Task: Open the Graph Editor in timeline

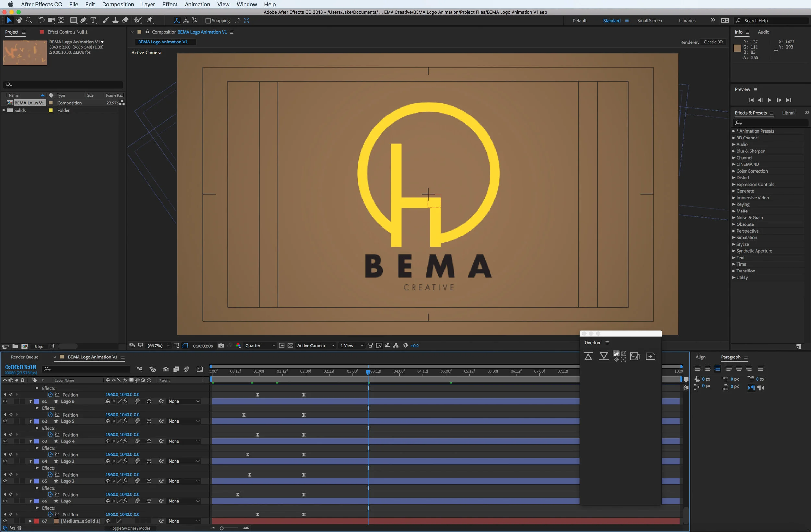Action: click(x=200, y=369)
